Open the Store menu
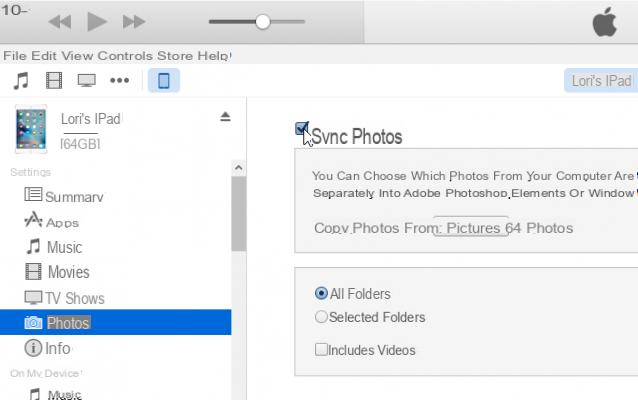Image resolution: width=638 pixels, height=400 pixels. pos(175,55)
